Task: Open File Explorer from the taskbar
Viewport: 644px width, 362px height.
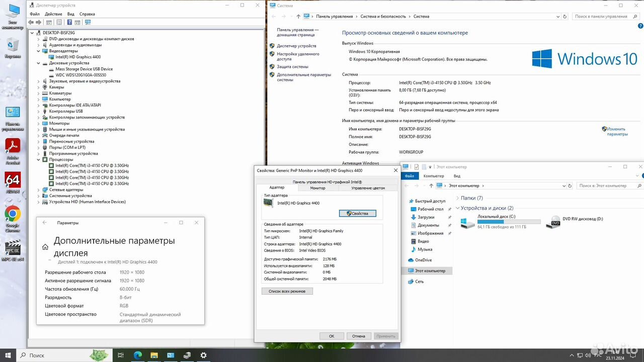Action: coord(154,355)
